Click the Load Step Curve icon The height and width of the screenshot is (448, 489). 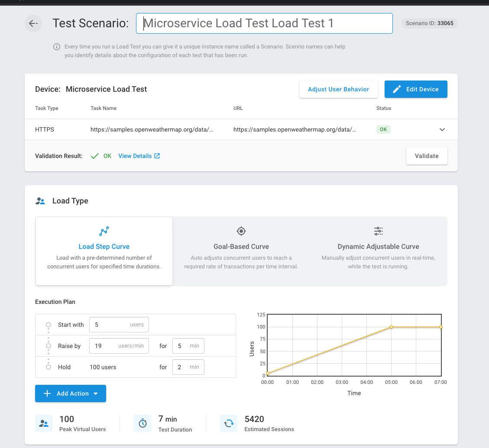tap(104, 231)
